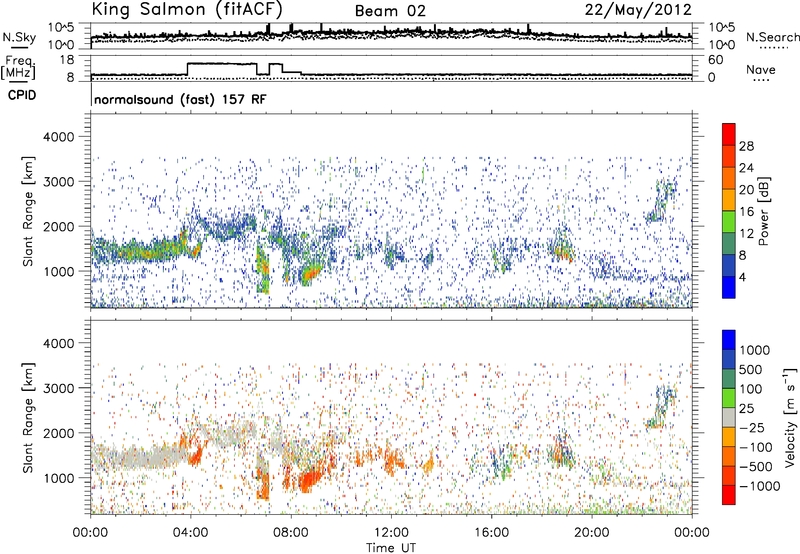Click the "-100" velocity colorbar value

click(x=756, y=447)
